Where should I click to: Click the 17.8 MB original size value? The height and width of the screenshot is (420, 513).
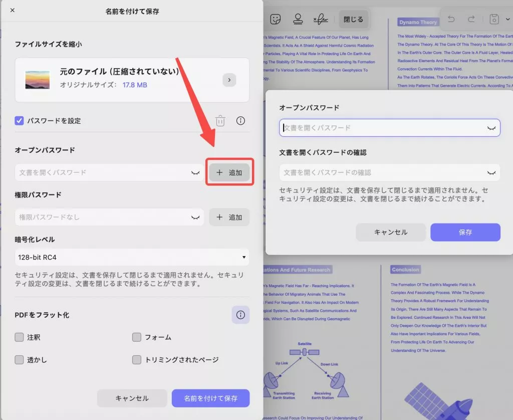tap(135, 85)
